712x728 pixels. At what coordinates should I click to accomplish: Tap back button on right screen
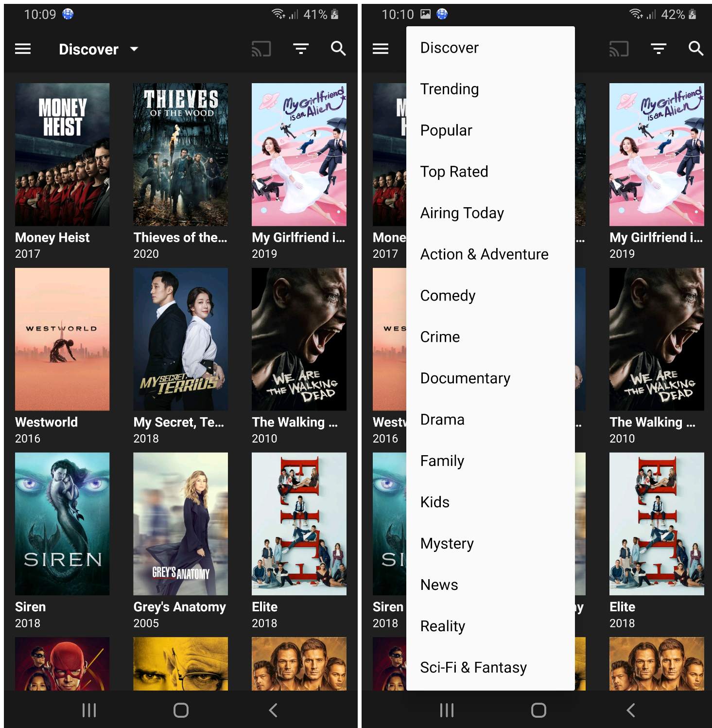click(x=631, y=710)
